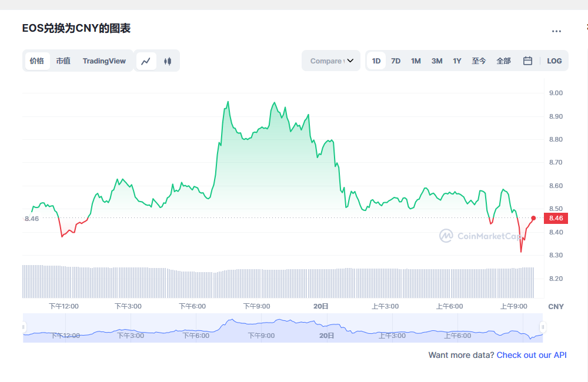Switch to candlestick chart icon
Screen dimensions: 588x382
(x=168, y=61)
